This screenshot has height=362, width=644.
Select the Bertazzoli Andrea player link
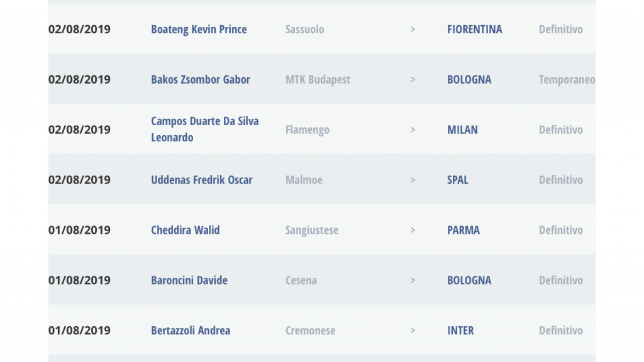[191, 331]
